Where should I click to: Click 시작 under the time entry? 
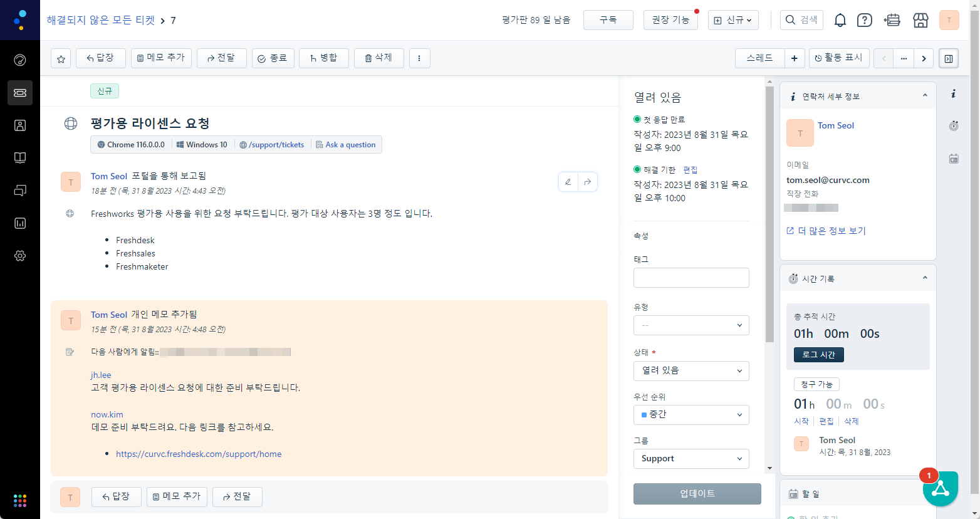[801, 421]
